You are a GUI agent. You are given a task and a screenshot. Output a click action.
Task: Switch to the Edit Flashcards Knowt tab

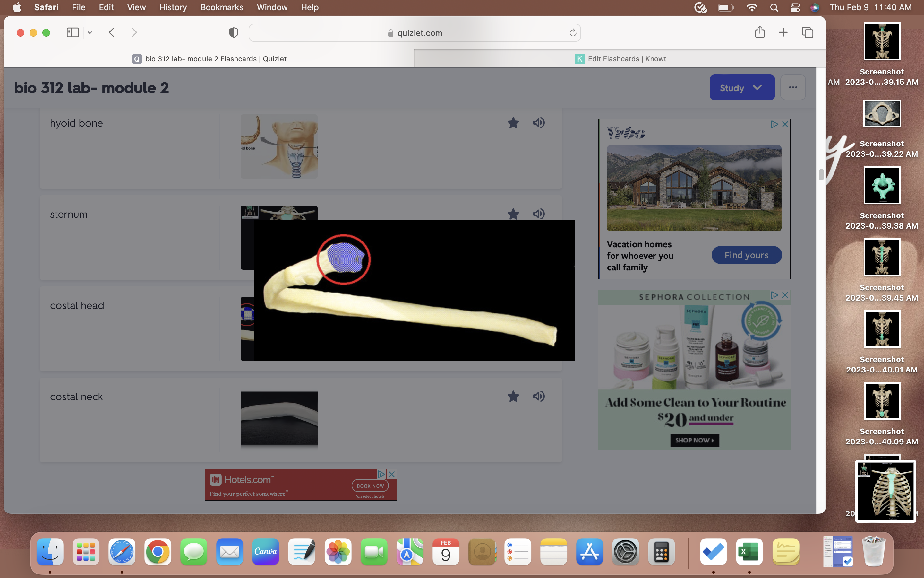tap(620, 59)
